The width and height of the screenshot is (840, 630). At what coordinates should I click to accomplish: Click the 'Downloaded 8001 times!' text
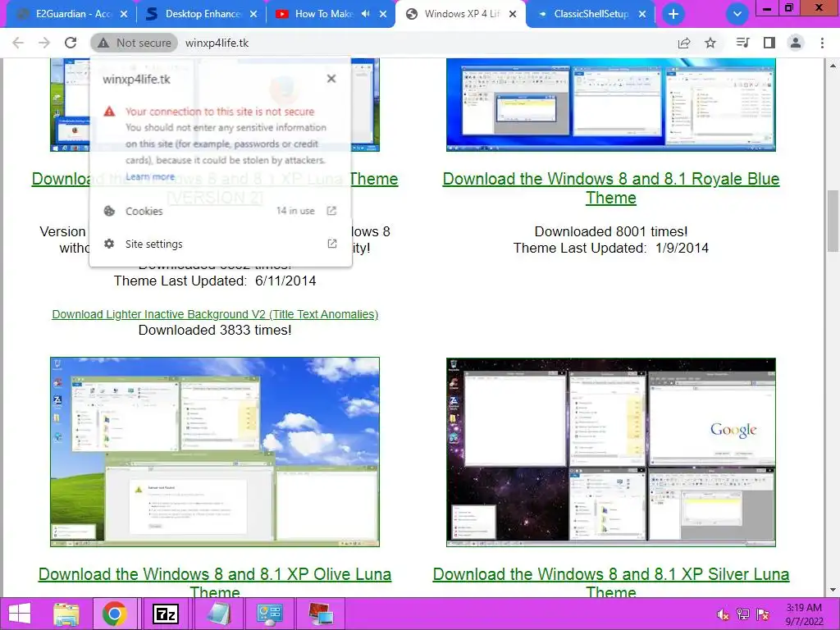coord(610,231)
